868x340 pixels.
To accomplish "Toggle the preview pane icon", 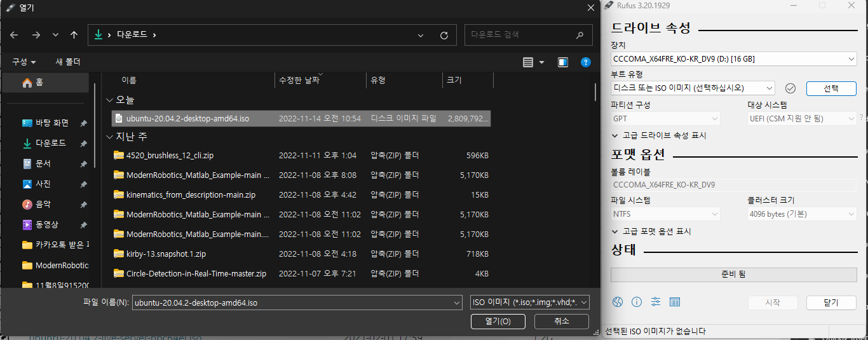I will [x=562, y=62].
